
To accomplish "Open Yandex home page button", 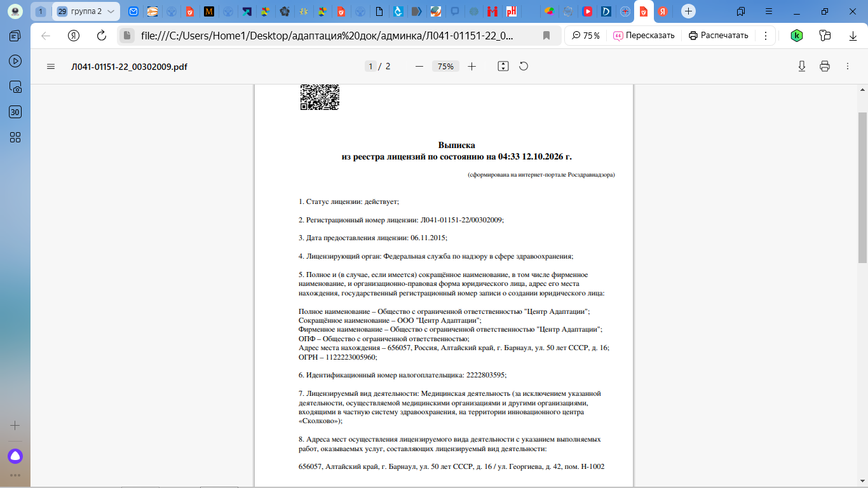I will (x=74, y=36).
